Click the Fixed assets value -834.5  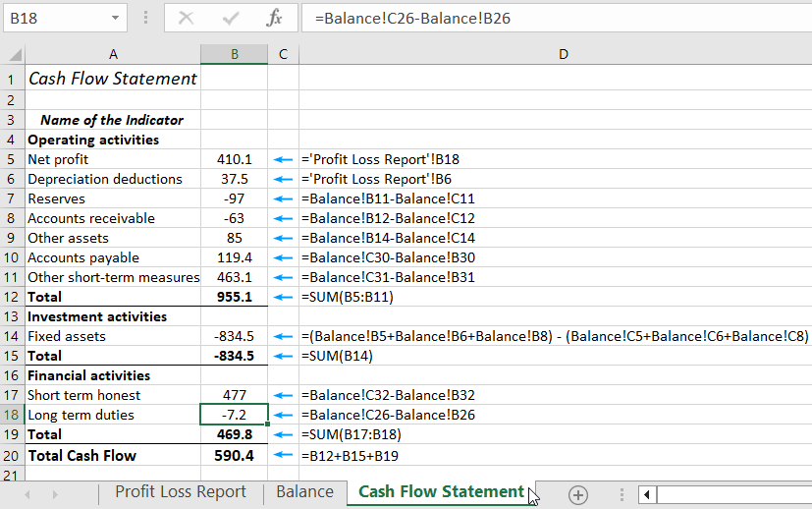234,336
